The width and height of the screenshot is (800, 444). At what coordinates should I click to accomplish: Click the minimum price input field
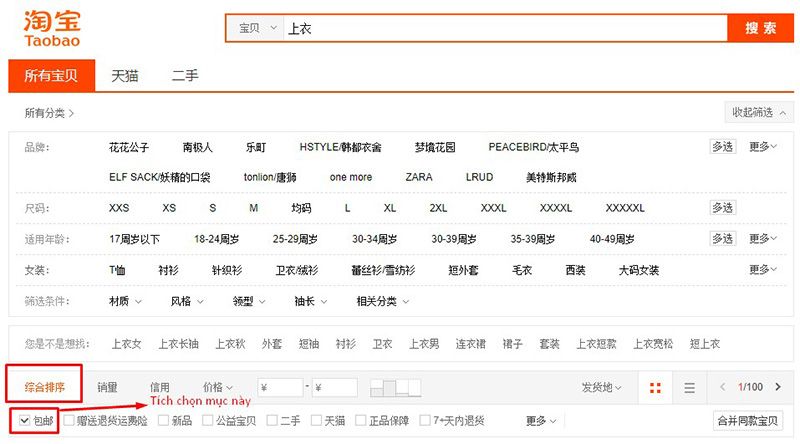pyautogui.click(x=280, y=387)
